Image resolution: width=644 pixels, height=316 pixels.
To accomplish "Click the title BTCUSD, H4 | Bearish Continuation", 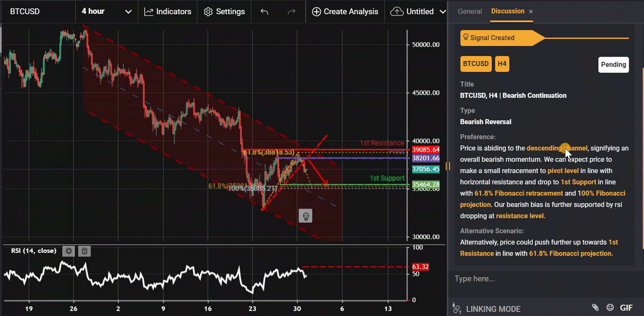I will tap(513, 95).
